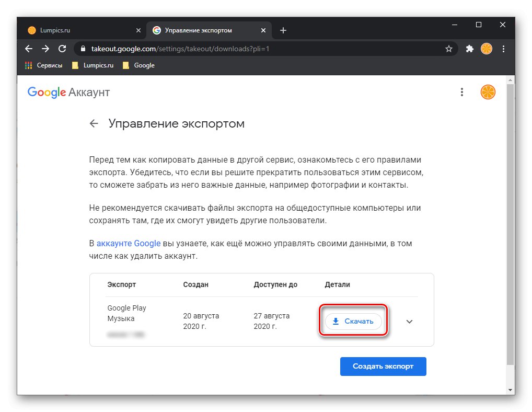Screen dimensions: 532x412
Task: Open Chrome three-dot menu
Action: [x=503, y=49]
